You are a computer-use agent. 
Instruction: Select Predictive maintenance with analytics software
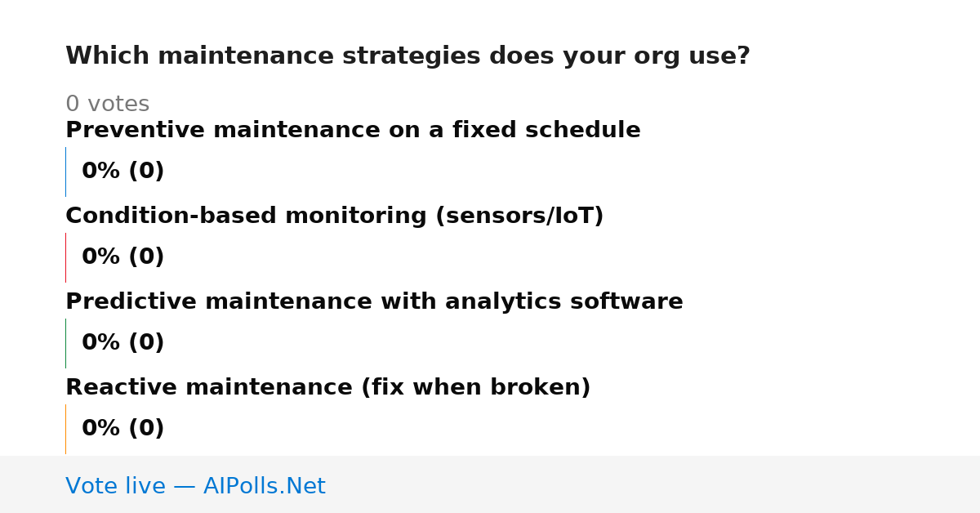pyautogui.click(x=374, y=302)
